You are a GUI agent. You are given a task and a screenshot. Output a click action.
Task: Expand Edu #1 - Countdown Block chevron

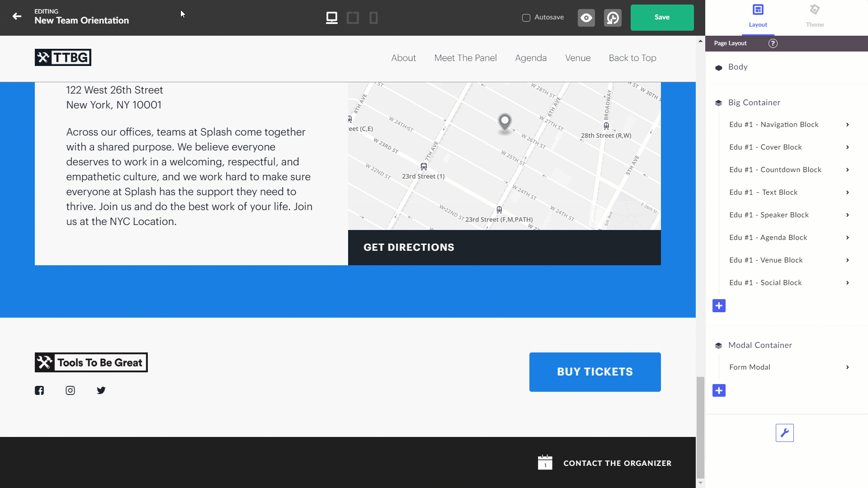click(848, 170)
